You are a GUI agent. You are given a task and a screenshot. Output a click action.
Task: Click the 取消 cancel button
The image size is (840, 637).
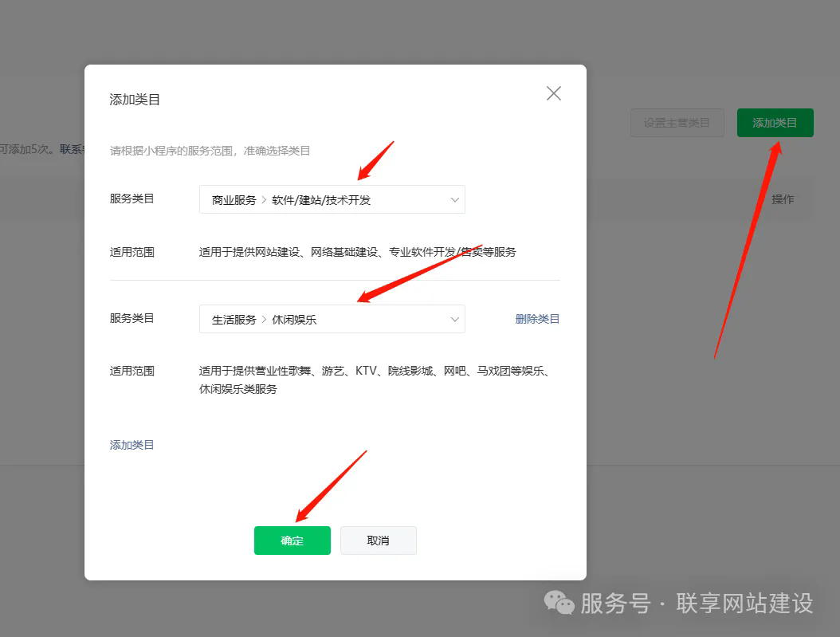tap(379, 540)
